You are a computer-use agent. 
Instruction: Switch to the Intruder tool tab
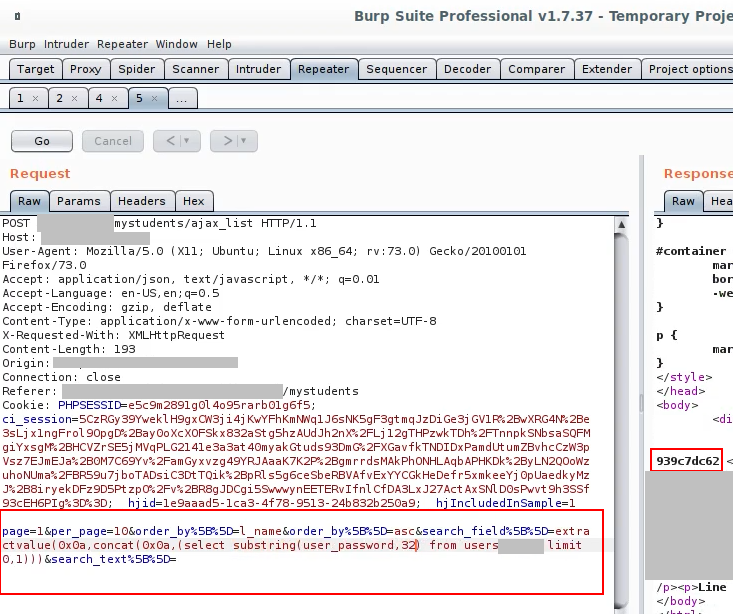pos(258,69)
